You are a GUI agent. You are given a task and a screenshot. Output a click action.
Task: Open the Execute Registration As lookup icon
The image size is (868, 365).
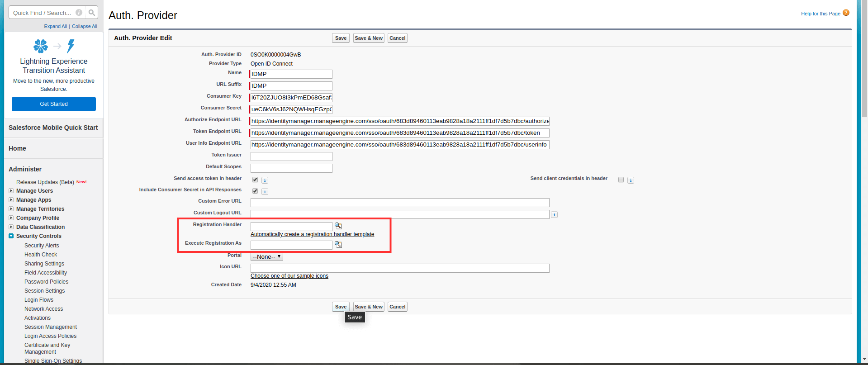(338, 244)
